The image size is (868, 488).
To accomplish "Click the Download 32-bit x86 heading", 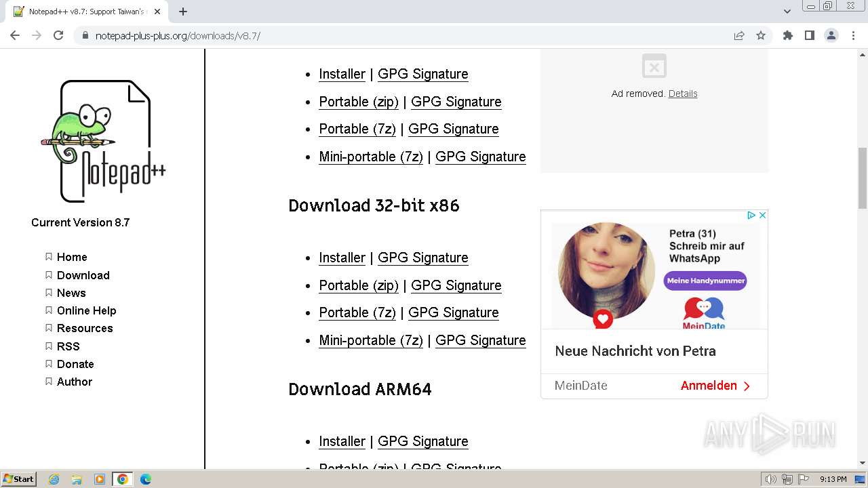I will point(374,205).
